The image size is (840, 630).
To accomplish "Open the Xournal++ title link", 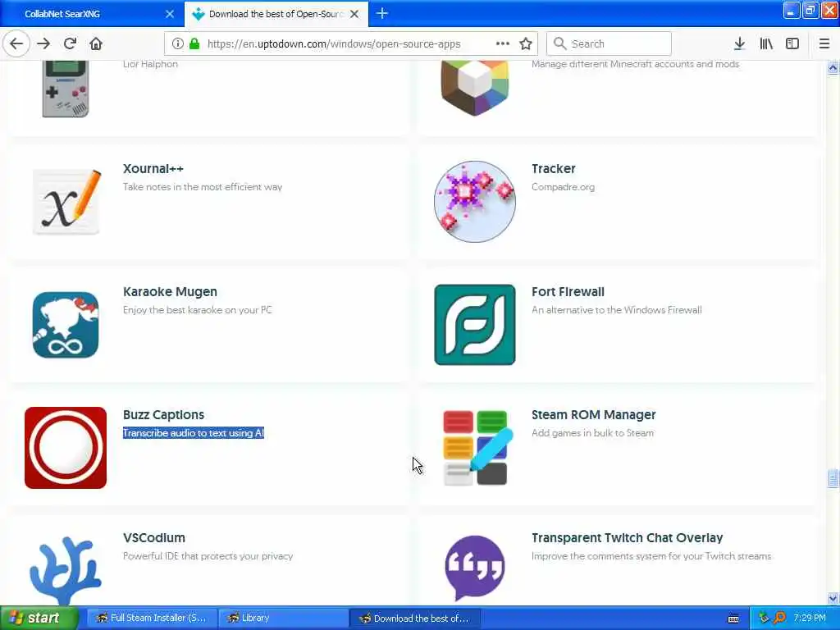I will click(x=153, y=169).
